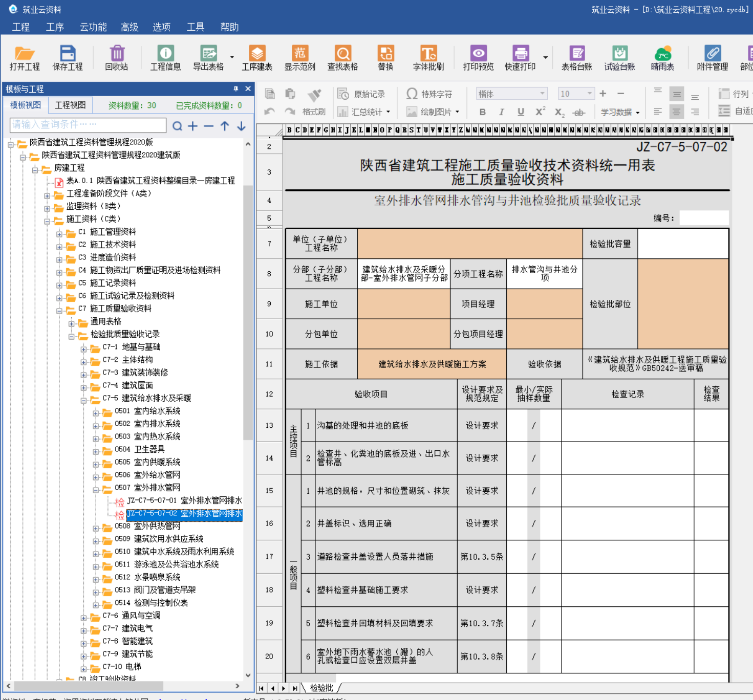The width and height of the screenshot is (753, 700).
Task: Open the 回收站 recycle bin
Action: click(117, 58)
